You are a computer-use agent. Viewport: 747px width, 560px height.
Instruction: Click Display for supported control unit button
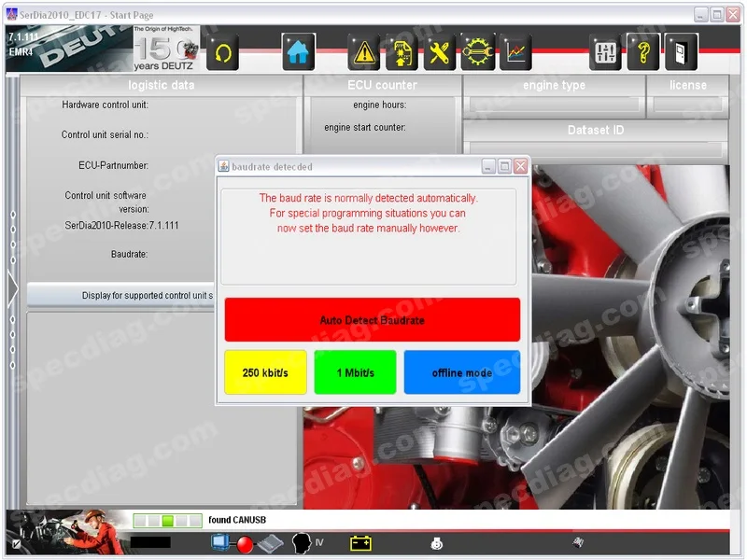point(121,296)
